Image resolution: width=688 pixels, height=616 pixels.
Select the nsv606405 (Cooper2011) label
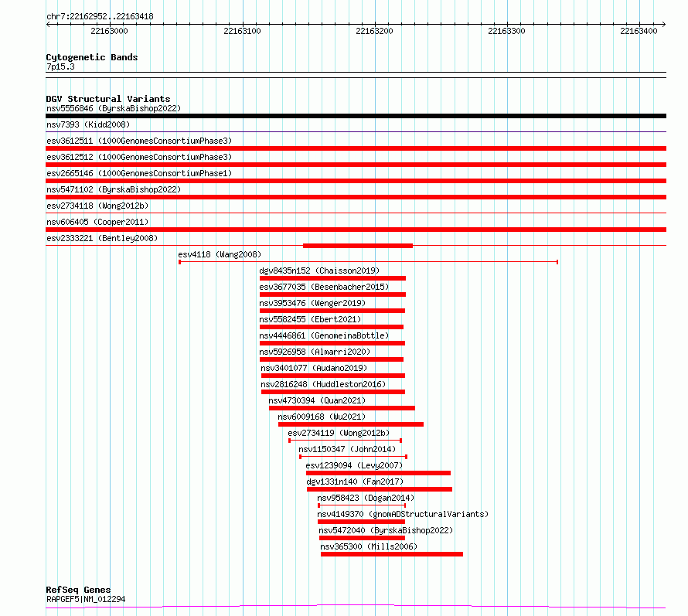click(97, 222)
